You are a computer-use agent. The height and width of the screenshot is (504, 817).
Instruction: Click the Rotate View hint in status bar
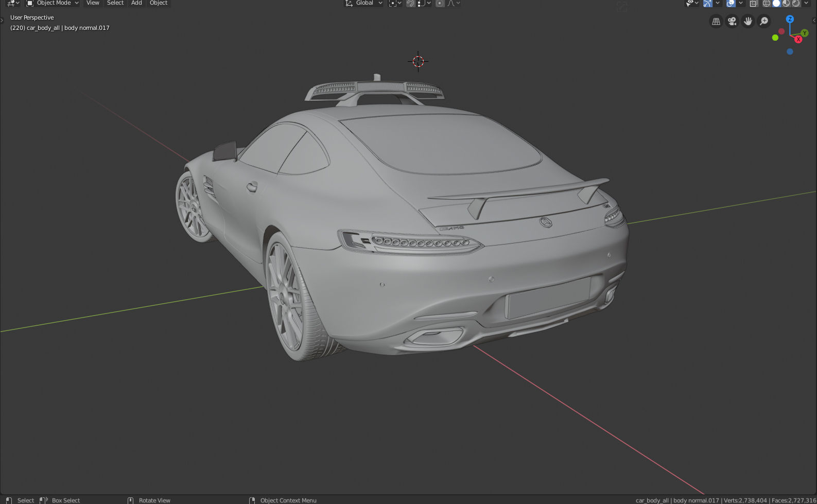point(154,500)
